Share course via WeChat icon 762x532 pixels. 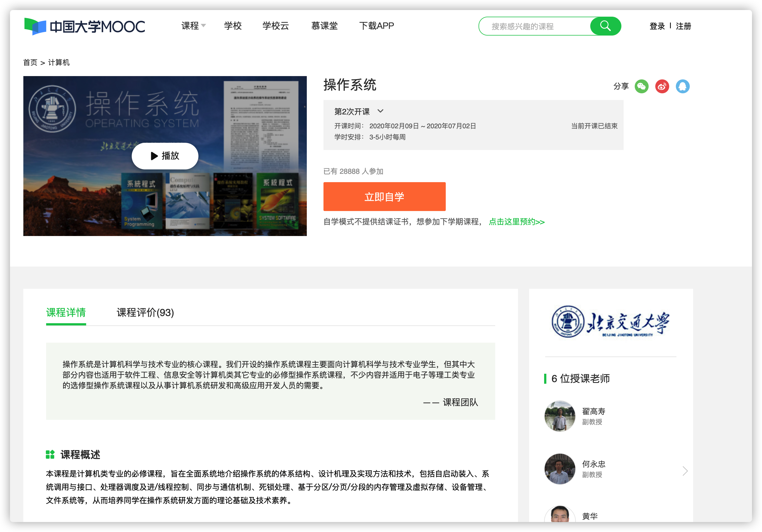[641, 87]
